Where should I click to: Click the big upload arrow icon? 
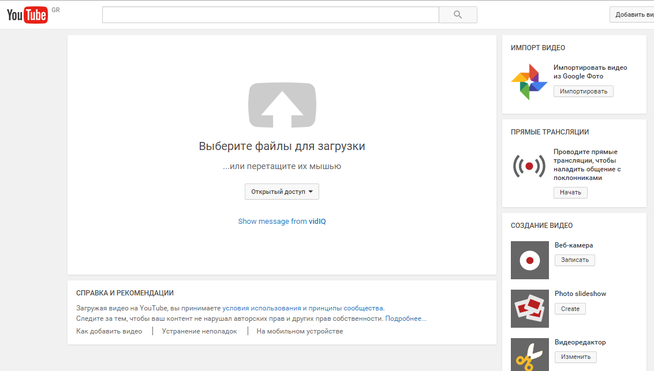pos(282,105)
